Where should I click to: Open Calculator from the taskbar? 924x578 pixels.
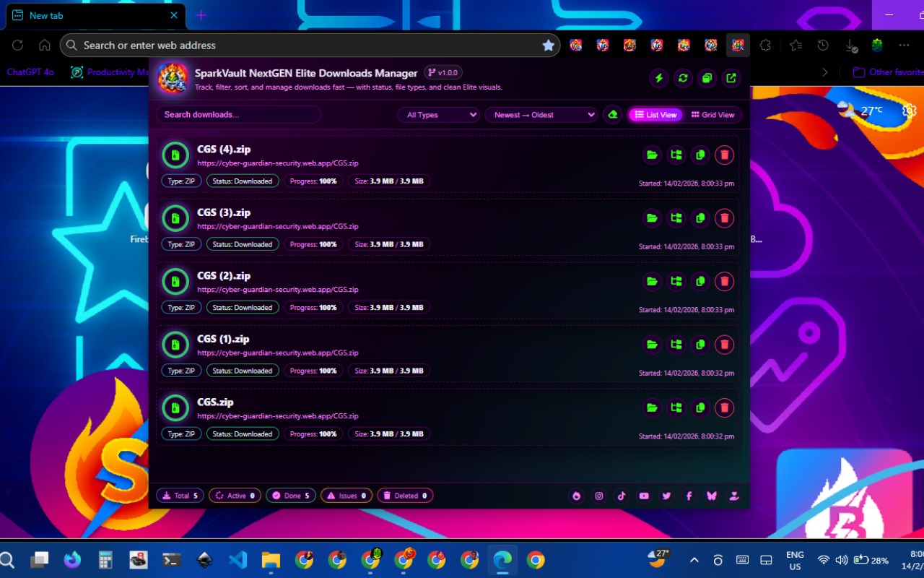(106, 560)
